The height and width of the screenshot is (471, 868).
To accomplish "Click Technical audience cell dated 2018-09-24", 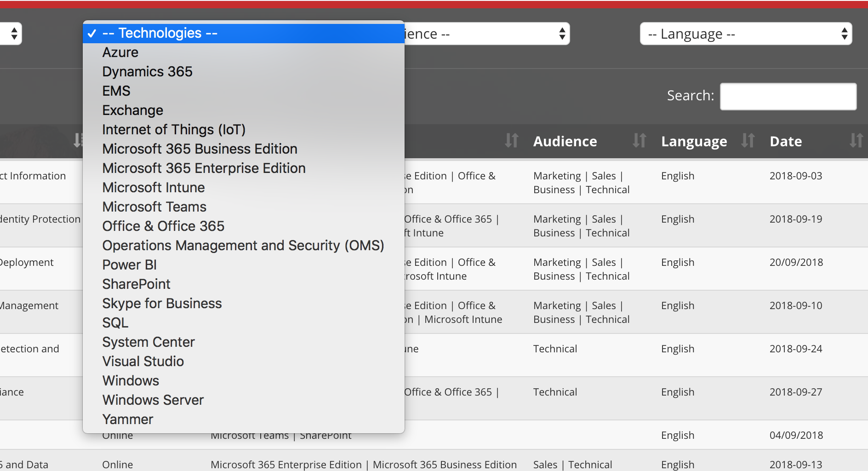I will [x=555, y=349].
